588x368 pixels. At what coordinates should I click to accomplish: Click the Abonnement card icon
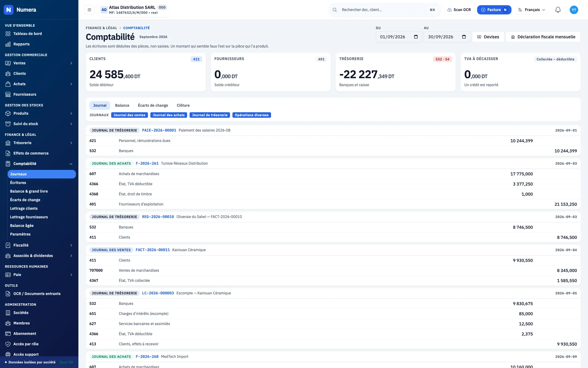click(x=8, y=334)
